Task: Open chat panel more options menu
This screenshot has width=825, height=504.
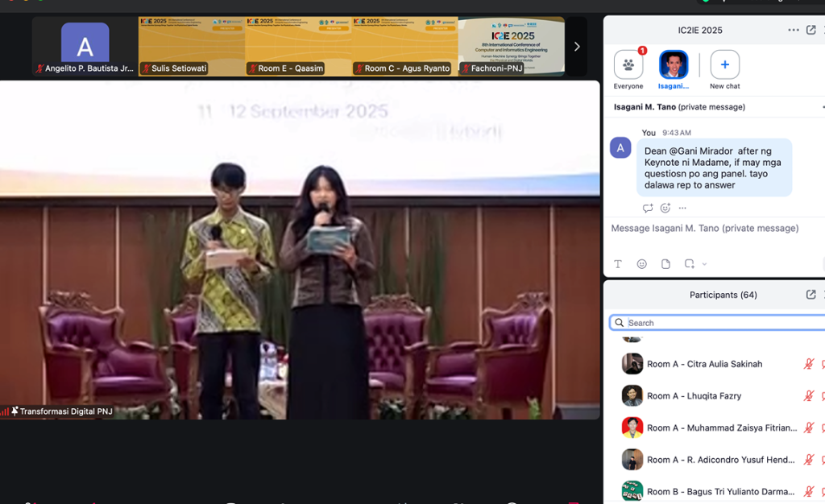Action: [794, 31]
